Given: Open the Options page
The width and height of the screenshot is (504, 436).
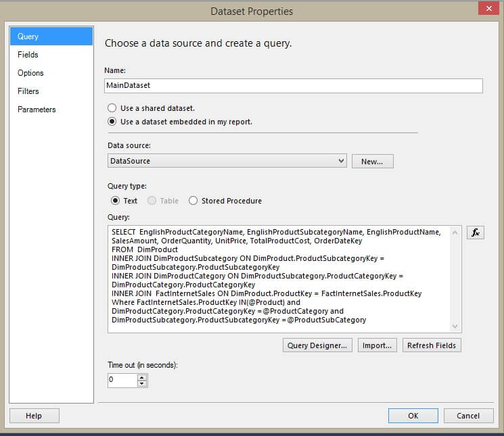Looking at the screenshot, I should pyautogui.click(x=30, y=73).
